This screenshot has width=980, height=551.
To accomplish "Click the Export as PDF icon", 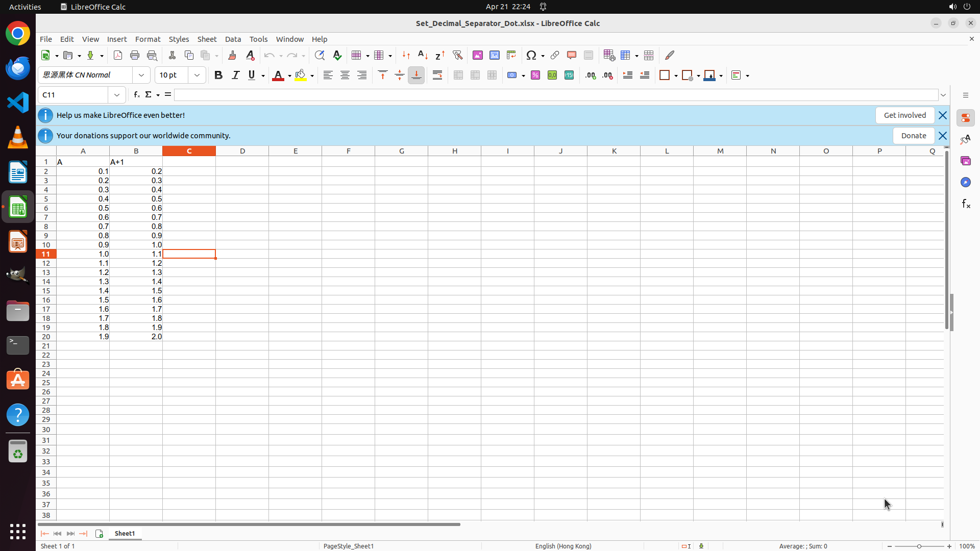I will pyautogui.click(x=118, y=55).
